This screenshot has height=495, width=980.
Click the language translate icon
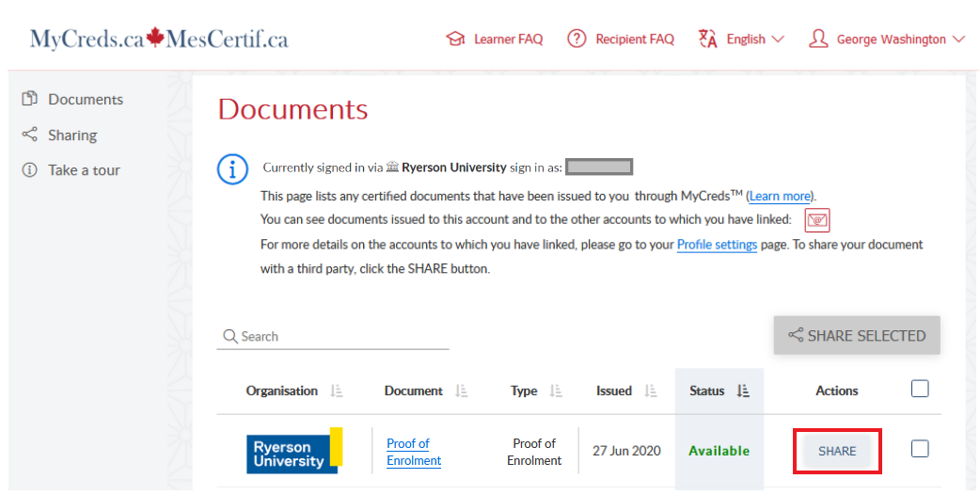click(x=708, y=40)
